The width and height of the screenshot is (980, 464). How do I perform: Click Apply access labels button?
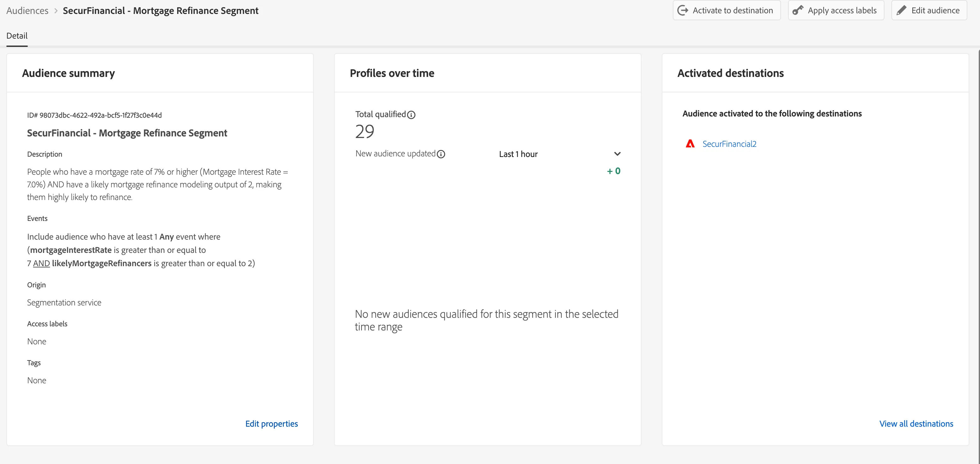click(x=836, y=10)
